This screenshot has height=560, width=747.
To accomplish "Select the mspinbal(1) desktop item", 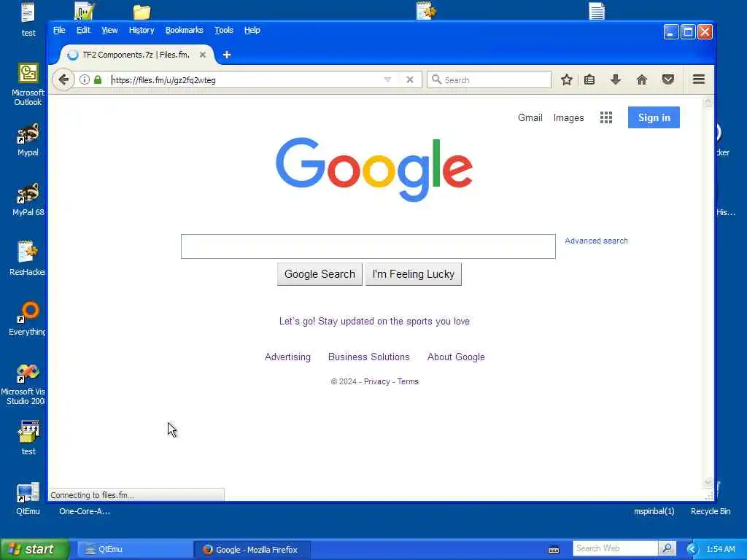I will click(x=654, y=511).
